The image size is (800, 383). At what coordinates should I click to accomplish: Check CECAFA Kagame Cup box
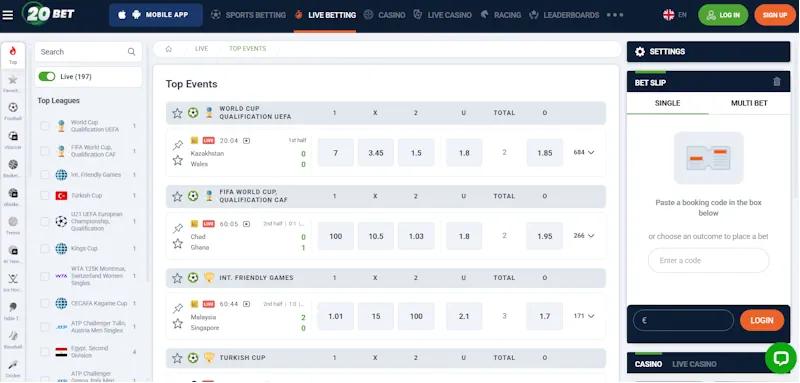point(45,303)
